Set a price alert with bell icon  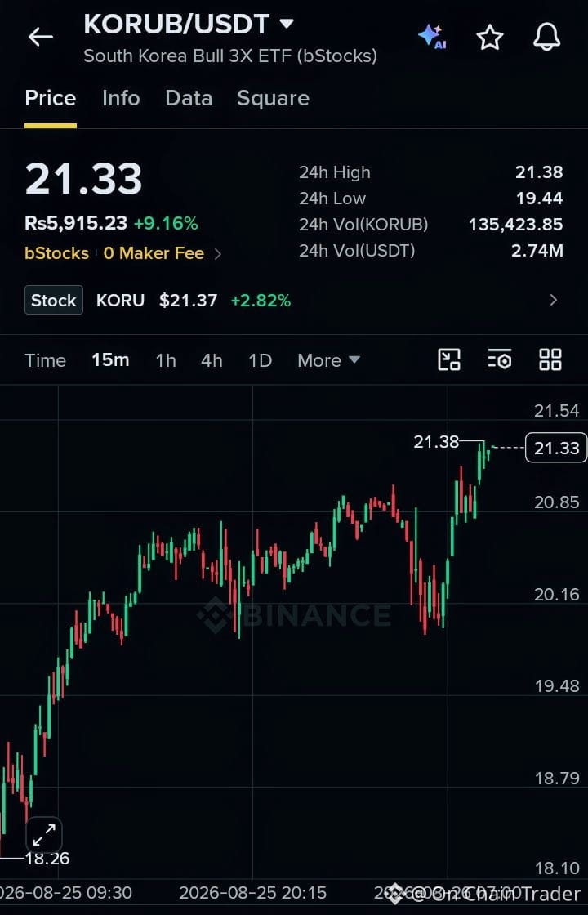click(546, 37)
